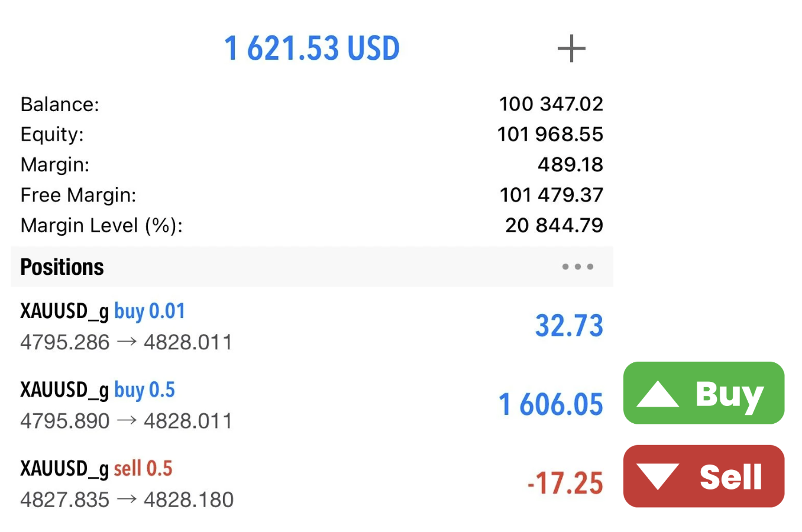Click the 32.73 profit value
Image resolution: width=802 pixels, height=532 pixels.
point(569,326)
